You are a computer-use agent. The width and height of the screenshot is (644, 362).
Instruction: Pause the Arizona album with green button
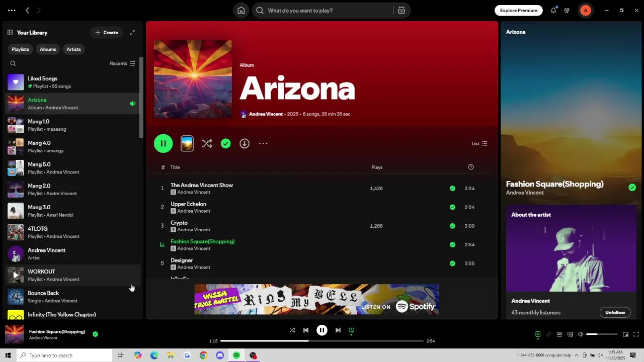coord(164,144)
